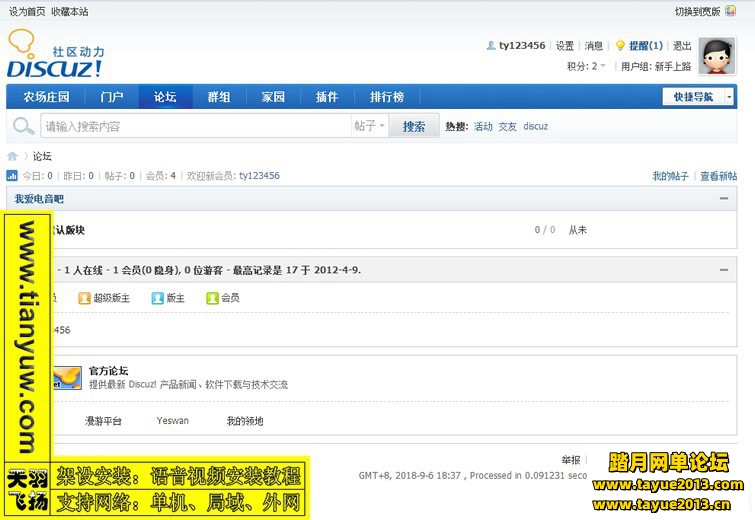755x520 pixels.
Task: Open the ty123456 username link at top
Action: tap(522, 46)
